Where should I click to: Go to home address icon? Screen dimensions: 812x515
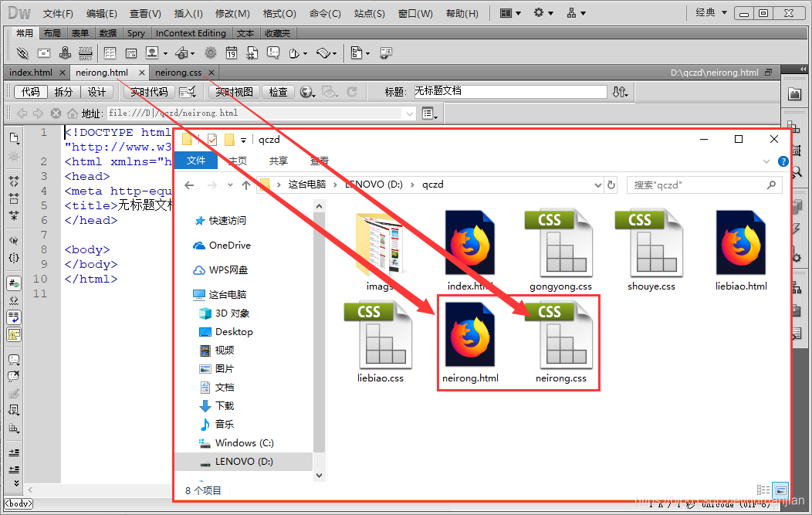pyautogui.click(x=73, y=113)
